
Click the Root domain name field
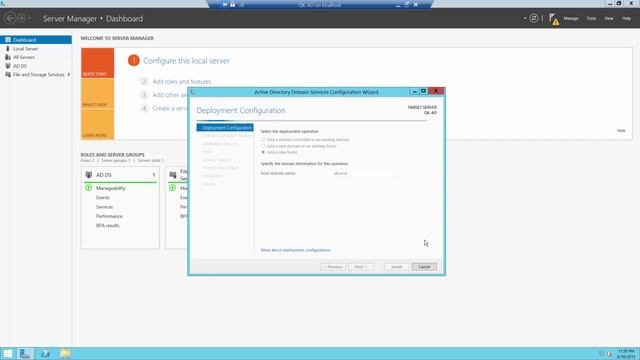click(365, 173)
